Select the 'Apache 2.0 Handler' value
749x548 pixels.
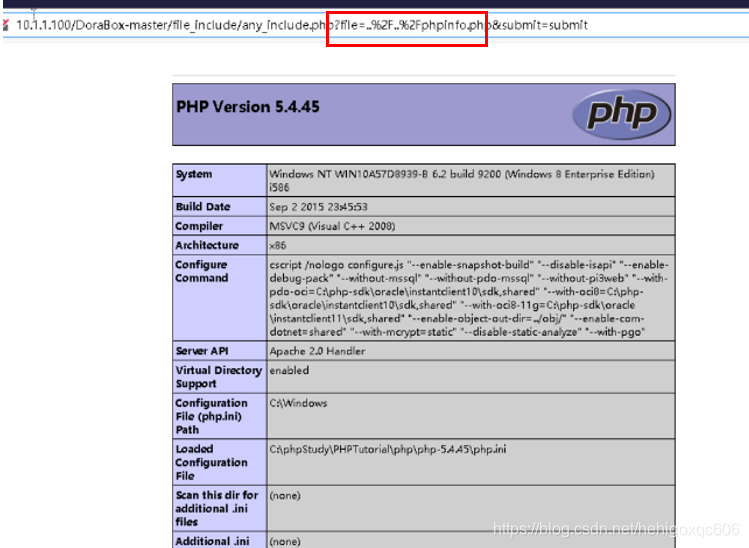317,351
